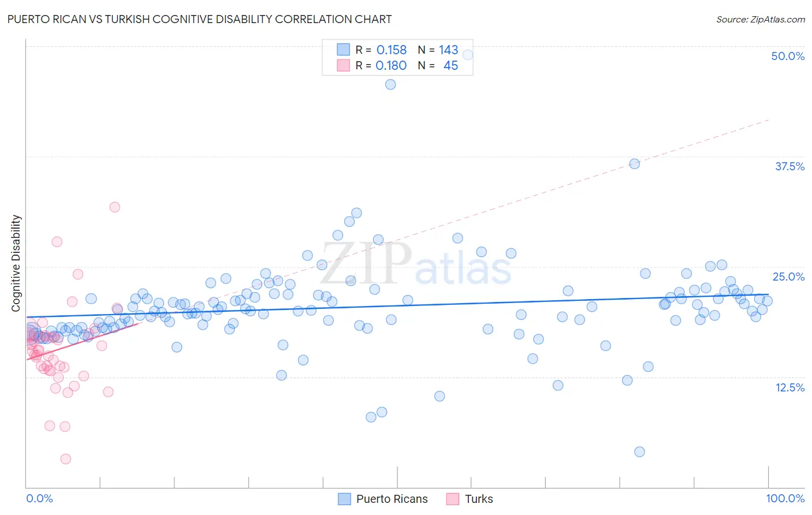Click the N = 143 value in legend
The height and width of the screenshot is (515, 812).
438,50
